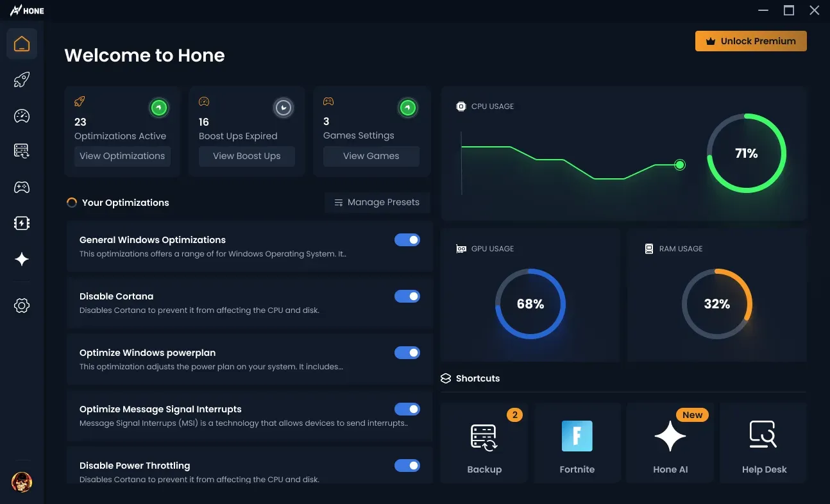Click View Optimizations button
Screen dimensions: 830x504
pos(122,156)
